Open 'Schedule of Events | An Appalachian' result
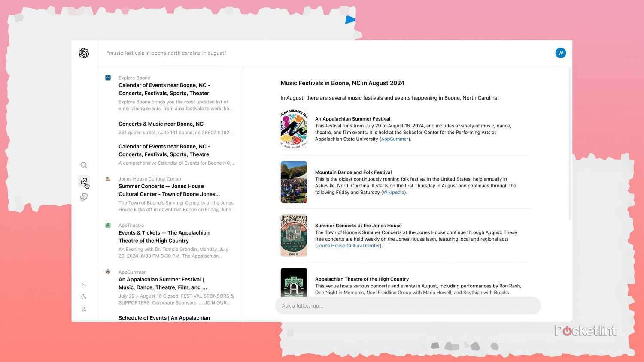The height and width of the screenshot is (362, 644). pos(164,318)
